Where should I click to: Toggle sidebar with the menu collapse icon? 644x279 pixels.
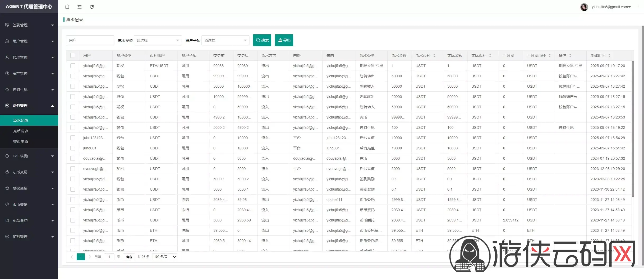coord(79,7)
